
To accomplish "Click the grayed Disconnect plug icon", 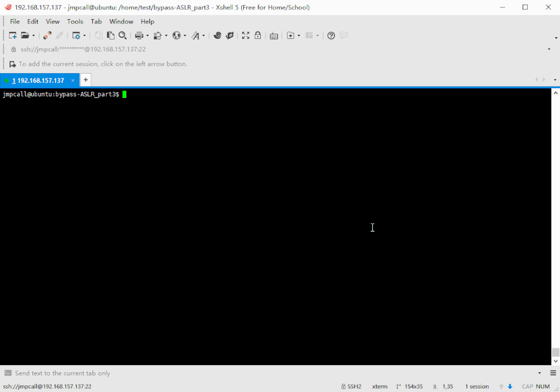I will [x=60, y=35].
